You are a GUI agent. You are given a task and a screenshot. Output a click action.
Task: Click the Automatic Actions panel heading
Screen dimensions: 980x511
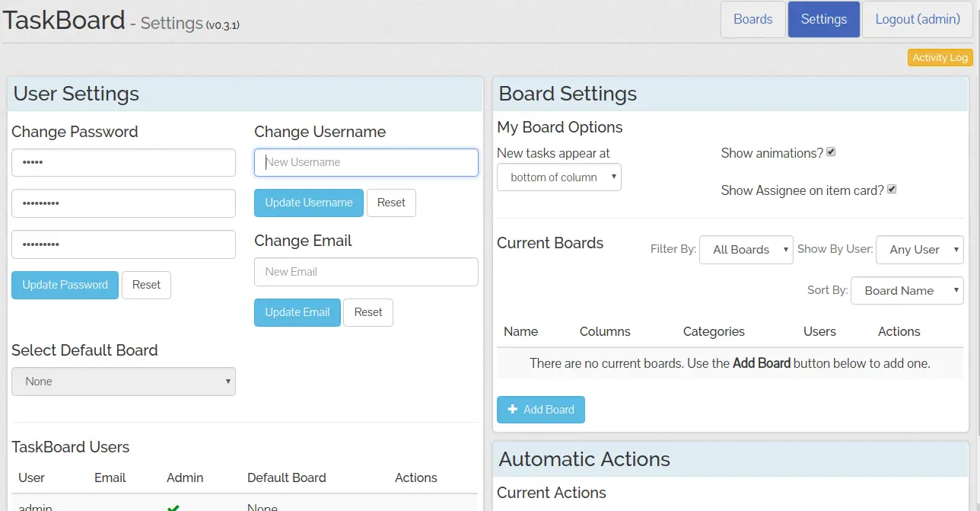[x=584, y=459]
